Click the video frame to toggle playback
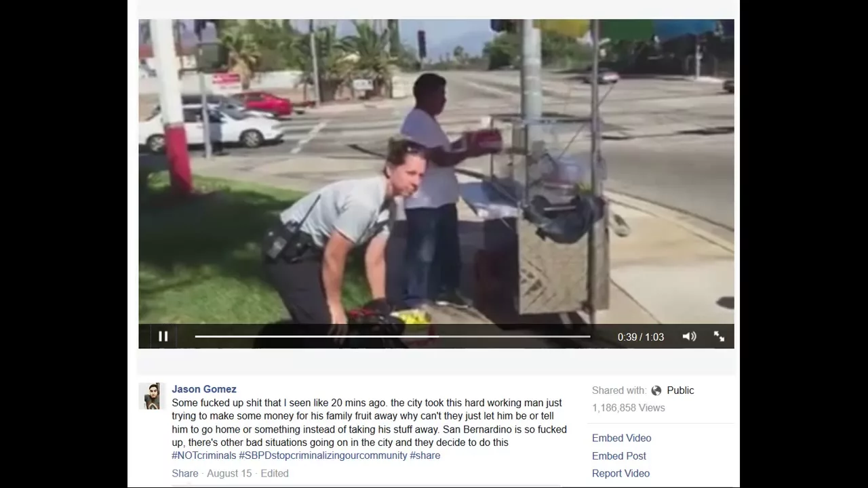This screenshot has width=868, height=488. pyautogui.click(x=436, y=171)
